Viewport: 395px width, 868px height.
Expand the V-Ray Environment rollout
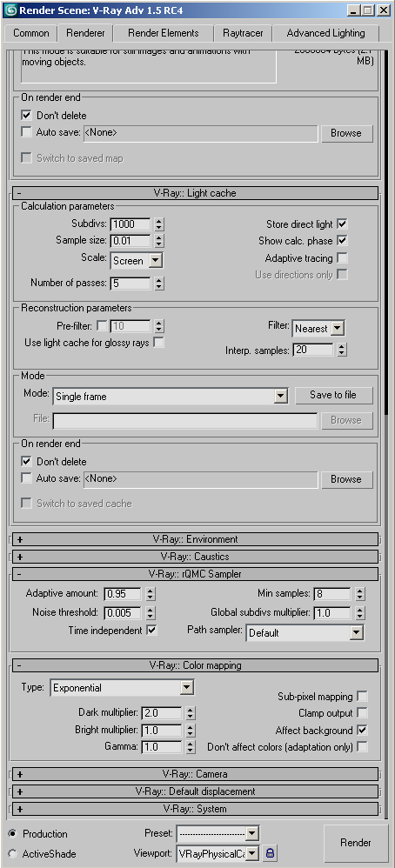pos(196,539)
